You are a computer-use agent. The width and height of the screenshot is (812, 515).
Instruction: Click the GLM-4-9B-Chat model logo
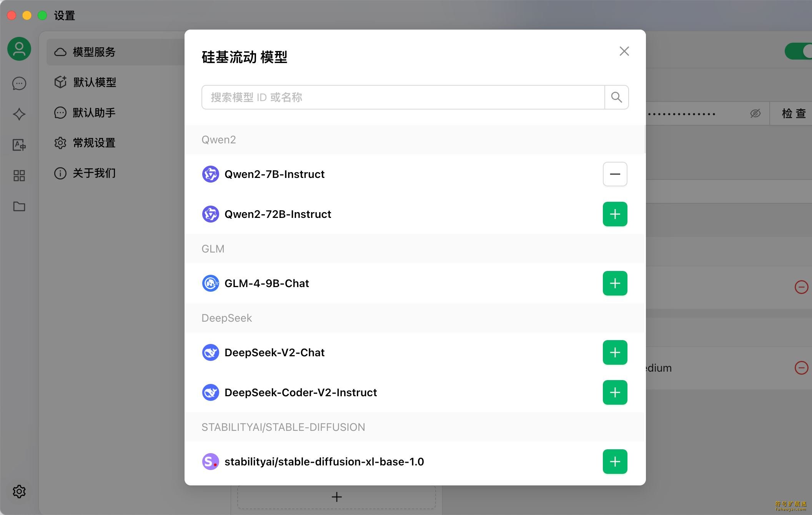(211, 283)
